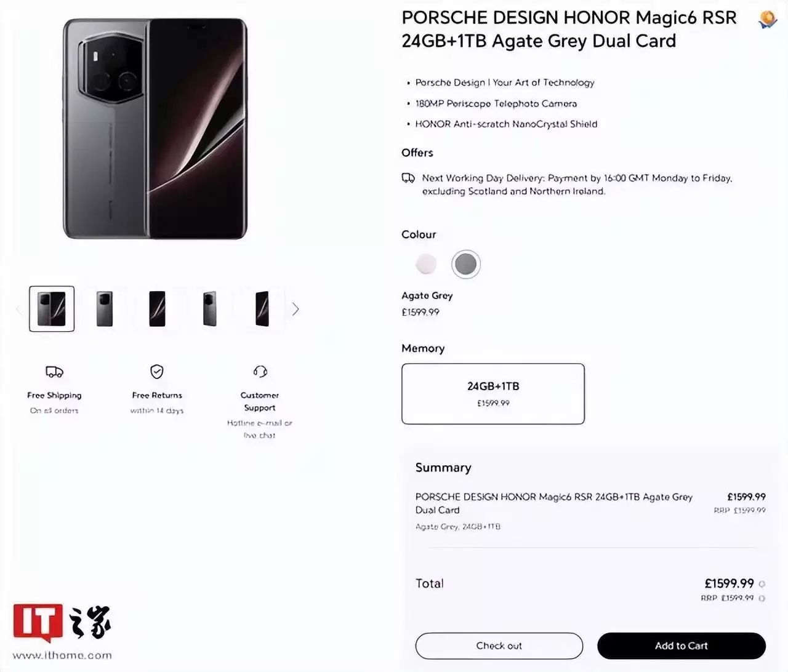Click the award badge icon beside product title
The height and width of the screenshot is (672, 788).
pos(767,20)
